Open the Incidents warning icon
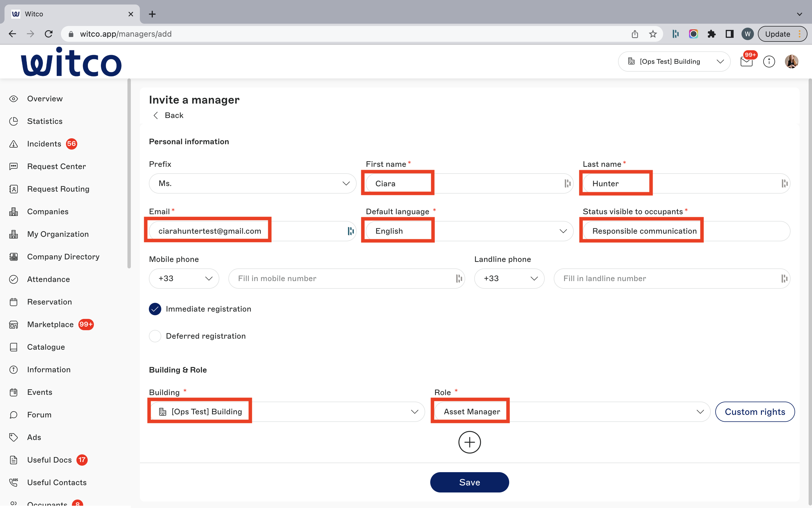The width and height of the screenshot is (812, 508). [x=14, y=144]
